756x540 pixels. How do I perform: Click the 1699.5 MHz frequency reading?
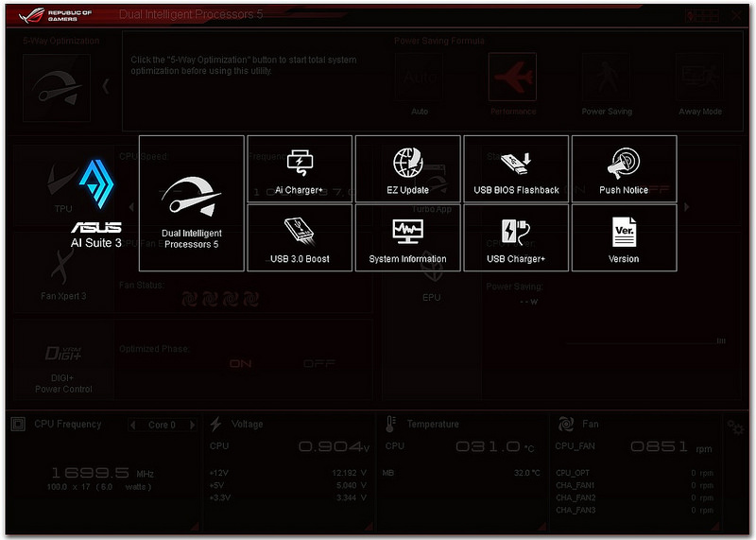[102, 473]
